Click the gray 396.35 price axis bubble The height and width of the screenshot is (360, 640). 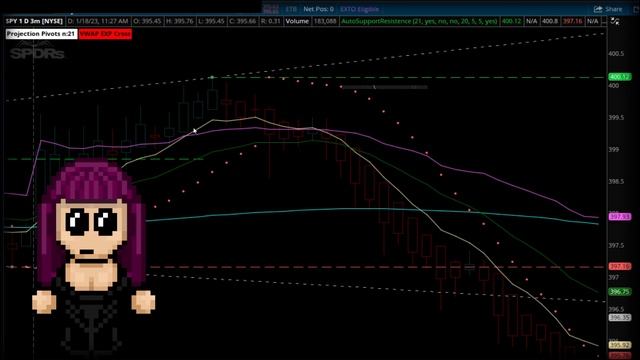[x=620, y=317]
